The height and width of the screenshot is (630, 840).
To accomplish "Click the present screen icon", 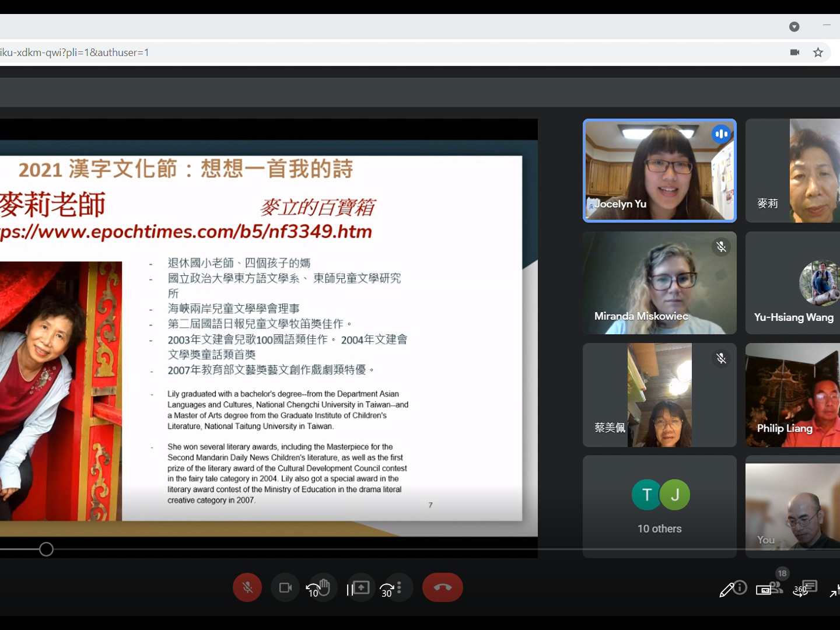I will 361,587.
